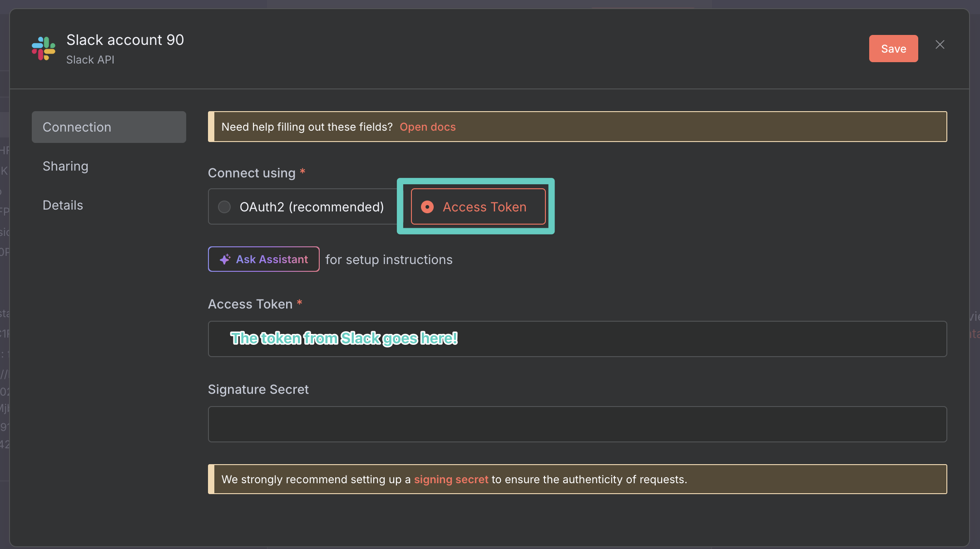This screenshot has height=549, width=980.
Task: Click the Signature Secret label
Action: pos(258,389)
